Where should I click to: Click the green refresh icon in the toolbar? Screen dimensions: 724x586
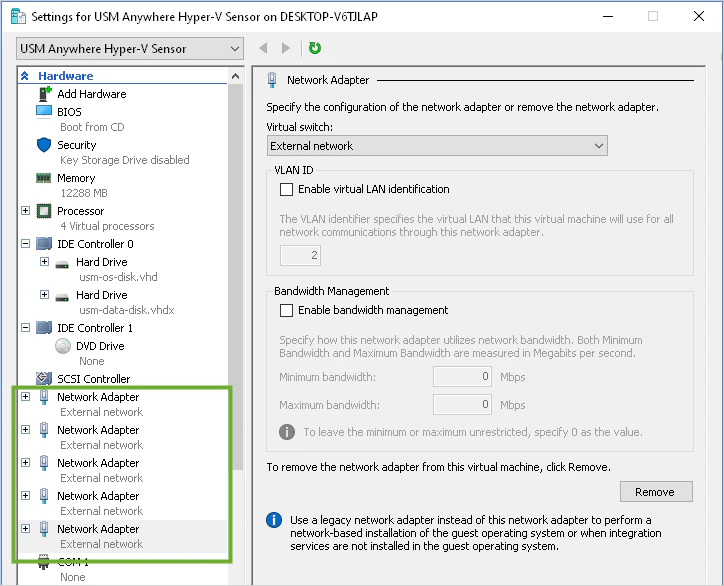pos(314,48)
